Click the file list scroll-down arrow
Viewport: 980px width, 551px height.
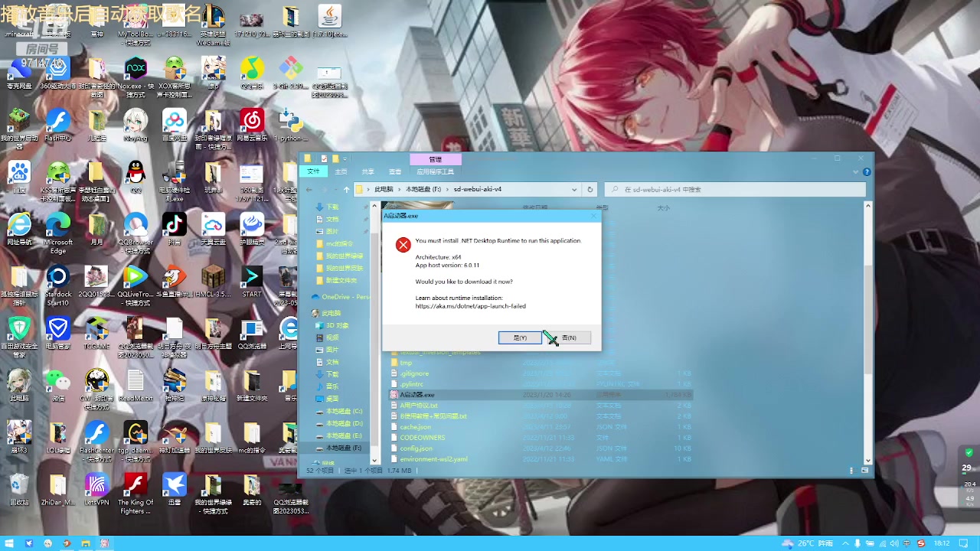[x=867, y=461]
